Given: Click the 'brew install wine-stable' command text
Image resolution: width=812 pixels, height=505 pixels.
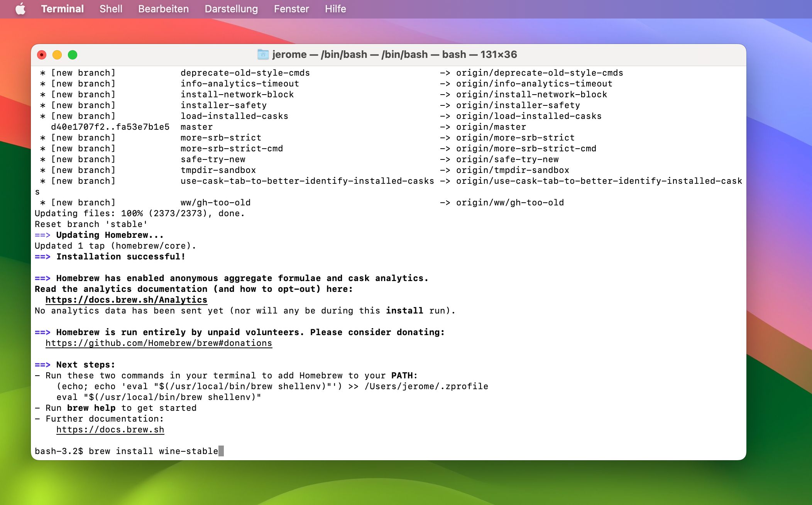Looking at the screenshot, I should [153, 451].
